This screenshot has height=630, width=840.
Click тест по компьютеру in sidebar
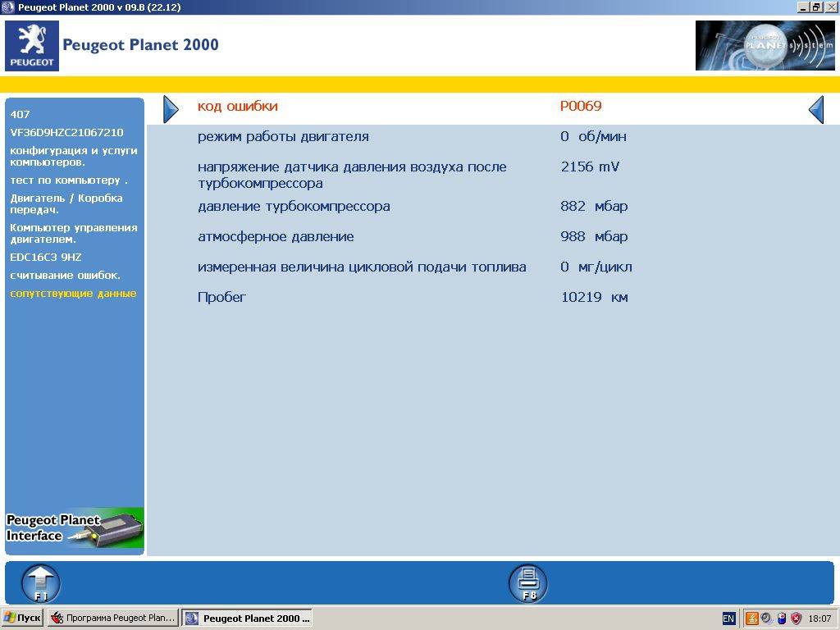pyautogui.click(x=69, y=180)
